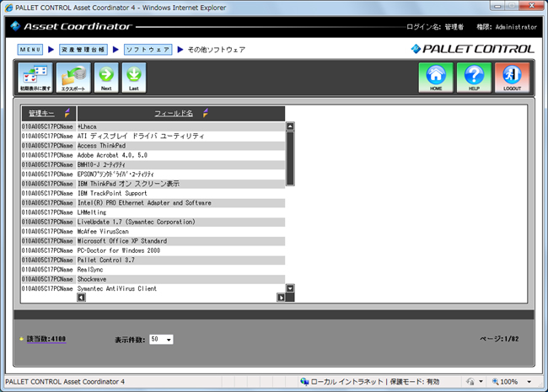This screenshot has height=392, width=548.
Task: Open the HOME button
Action: (x=436, y=78)
